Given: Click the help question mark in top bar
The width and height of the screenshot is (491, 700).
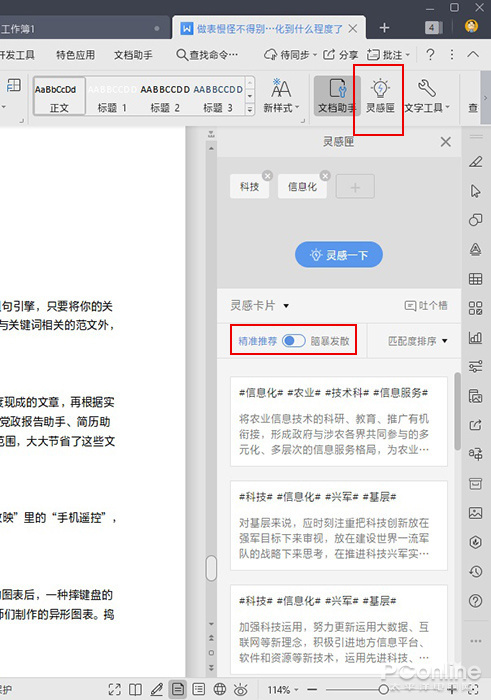Looking at the screenshot, I should (430, 54).
